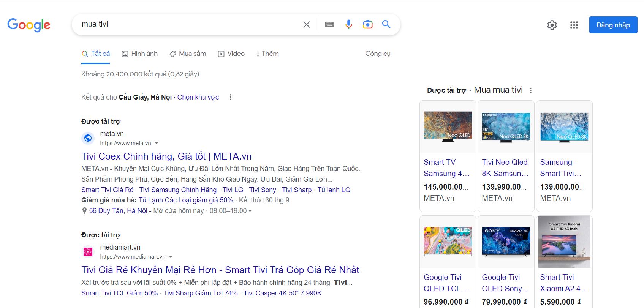The width and height of the screenshot is (644, 308).
Task: Click Chọn khu vực link
Action: (x=198, y=97)
